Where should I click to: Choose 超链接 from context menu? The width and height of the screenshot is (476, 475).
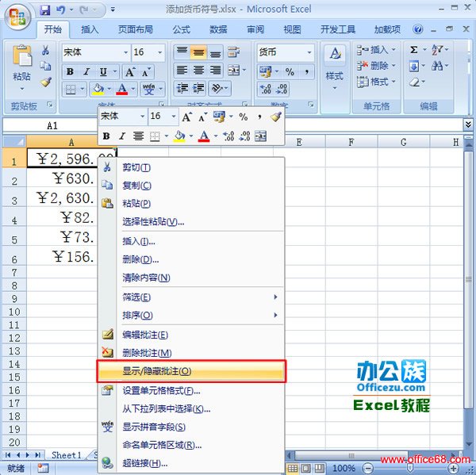pyautogui.click(x=191, y=463)
